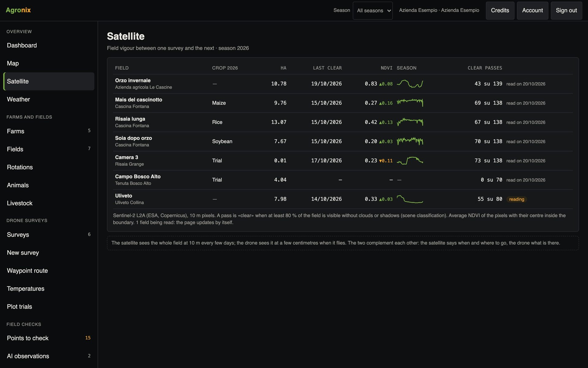Click the CLEAR PASSES column header
588x368 pixels.
coord(485,68)
